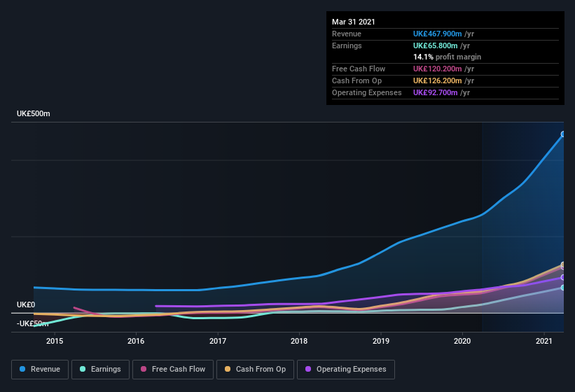Screen dimensions: 575x392
Task: Click the 2019 x-axis label
Action: coord(381,341)
